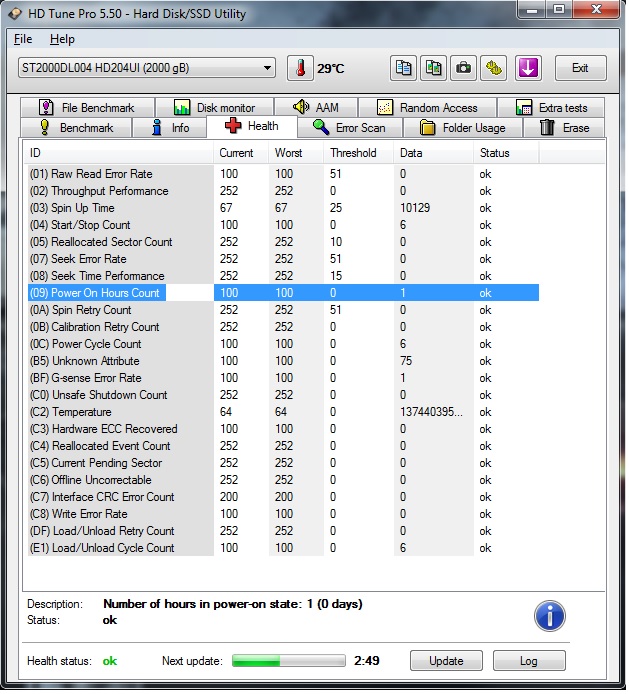Viewport: 629px width, 694px height.
Task: Open the Help menu
Action: coord(62,39)
